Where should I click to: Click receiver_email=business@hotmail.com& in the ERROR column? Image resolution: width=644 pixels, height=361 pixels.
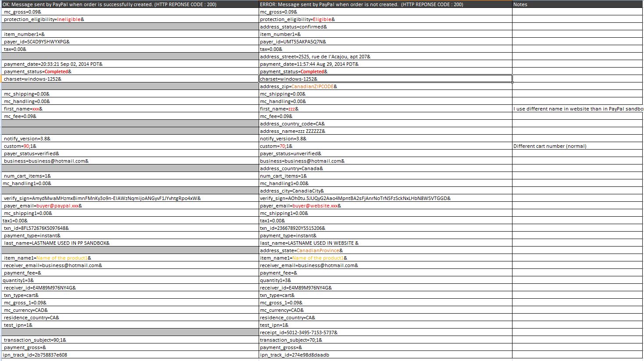385,265
